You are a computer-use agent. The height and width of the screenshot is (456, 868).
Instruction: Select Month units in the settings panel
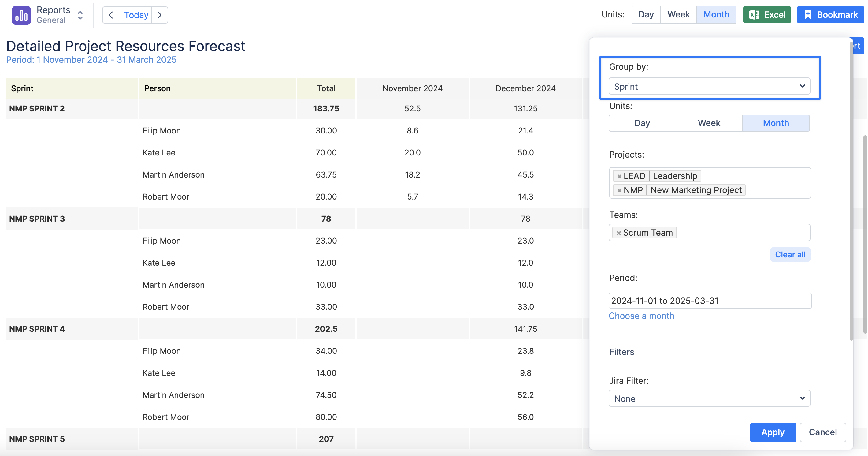pyautogui.click(x=776, y=123)
